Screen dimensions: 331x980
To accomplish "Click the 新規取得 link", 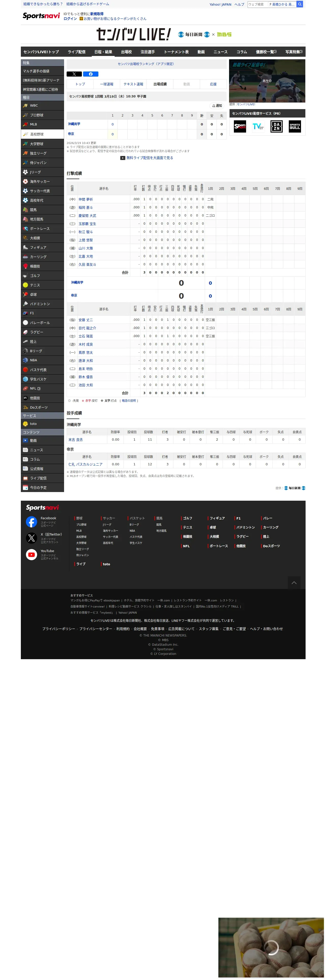I will 97,14.
